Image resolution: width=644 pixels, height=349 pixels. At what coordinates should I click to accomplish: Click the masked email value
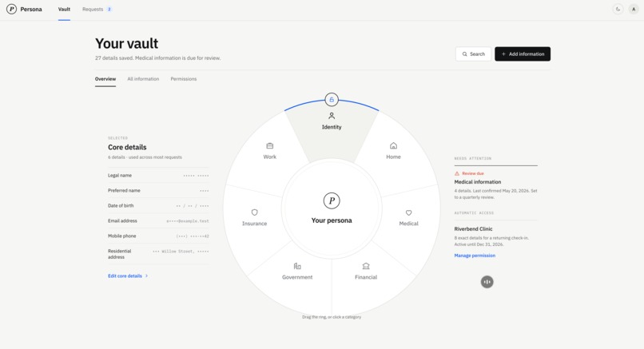[x=187, y=221]
